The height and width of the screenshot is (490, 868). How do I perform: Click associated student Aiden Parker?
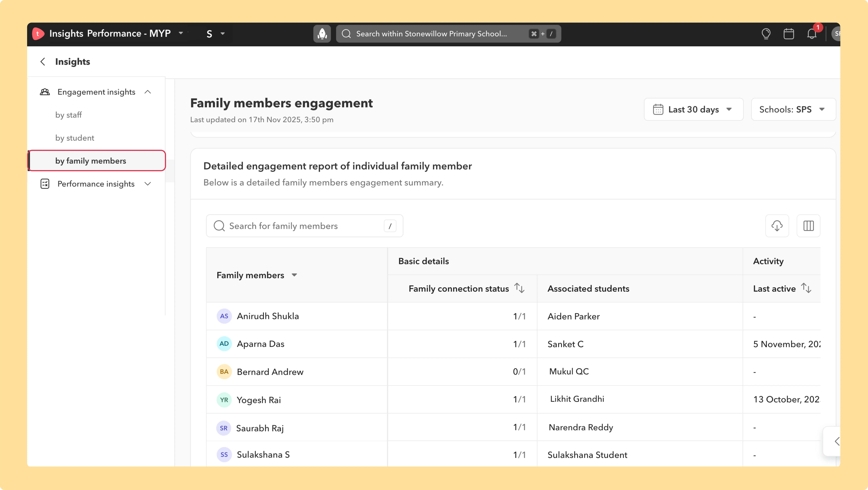pyautogui.click(x=573, y=316)
